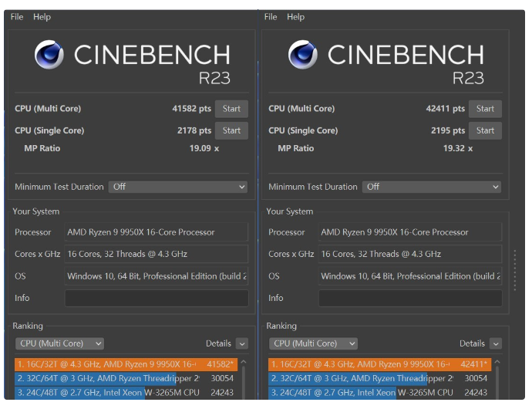The image size is (532, 409).
Task: Click 2178 pts single core score
Action: pyautogui.click(x=194, y=130)
